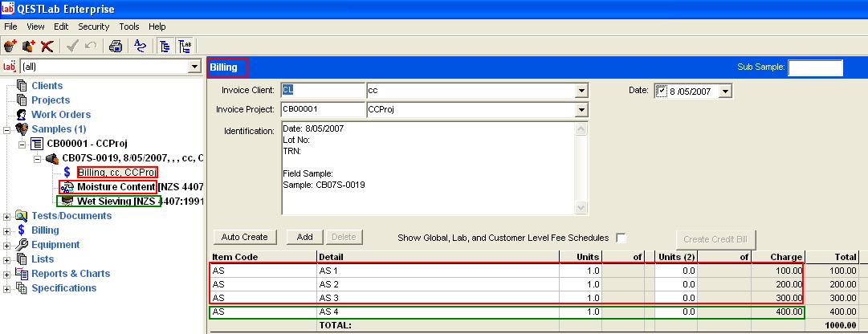
Task: Open the Security menu
Action: (93, 26)
